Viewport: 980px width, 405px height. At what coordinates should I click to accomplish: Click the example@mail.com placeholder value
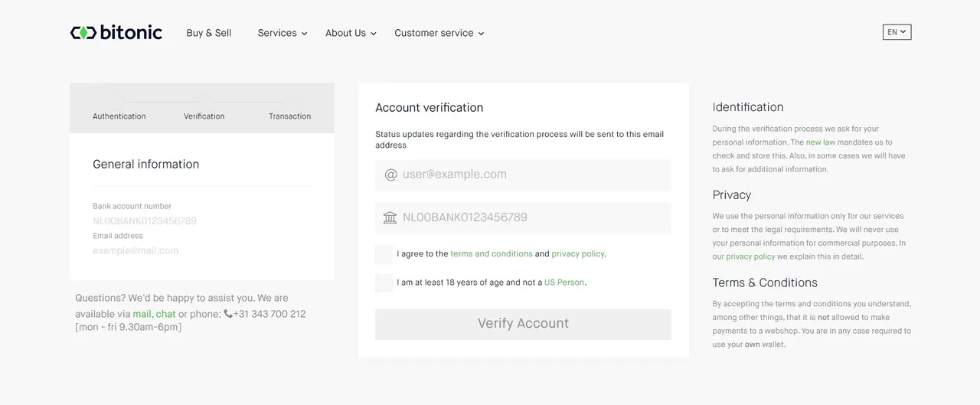[136, 250]
